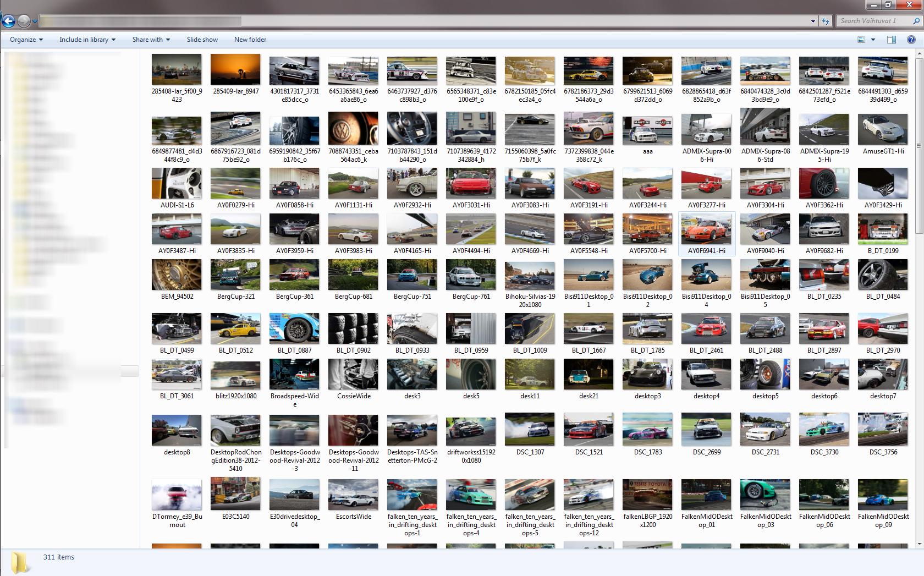This screenshot has height=576, width=924.
Task: Select the 285408-lar_5f00_9423 thumbnail
Action: [x=177, y=70]
